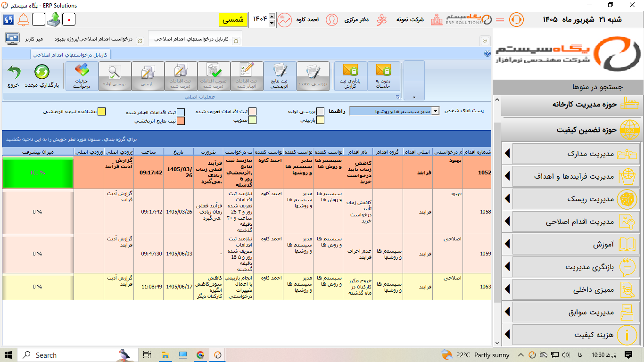Click the مدیریت ریسک sidebar icon
The width and height of the screenshot is (644, 362).
pyautogui.click(x=627, y=199)
